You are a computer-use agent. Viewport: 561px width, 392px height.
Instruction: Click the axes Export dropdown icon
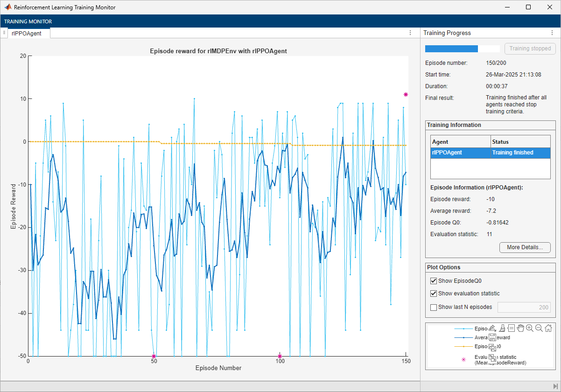point(492,328)
